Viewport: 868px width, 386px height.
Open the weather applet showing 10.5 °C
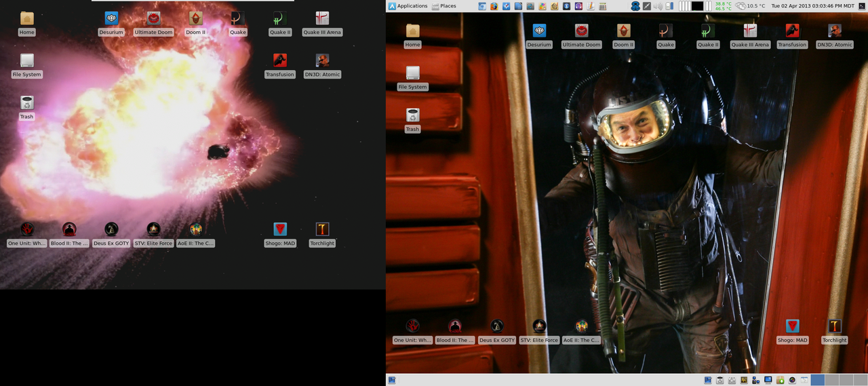[x=750, y=6]
